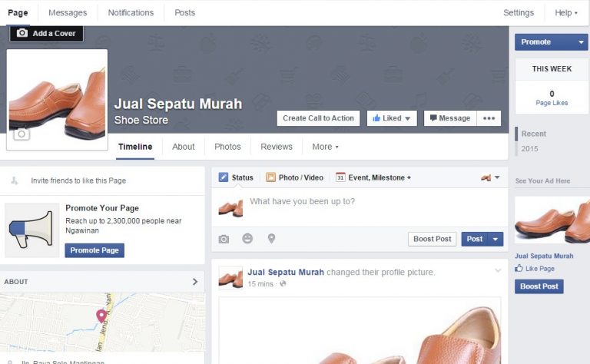590x364 pixels.
Task: Click the megaphone Promote Your Page image
Action: coord(32,230)
